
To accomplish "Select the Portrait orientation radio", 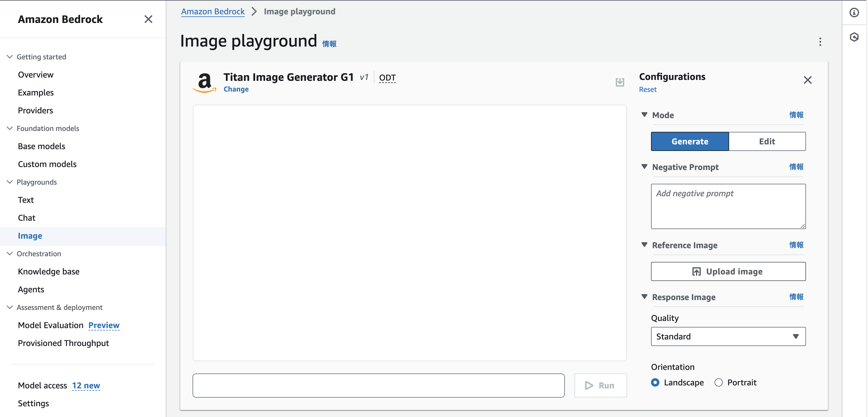I will tap(718, 382).
